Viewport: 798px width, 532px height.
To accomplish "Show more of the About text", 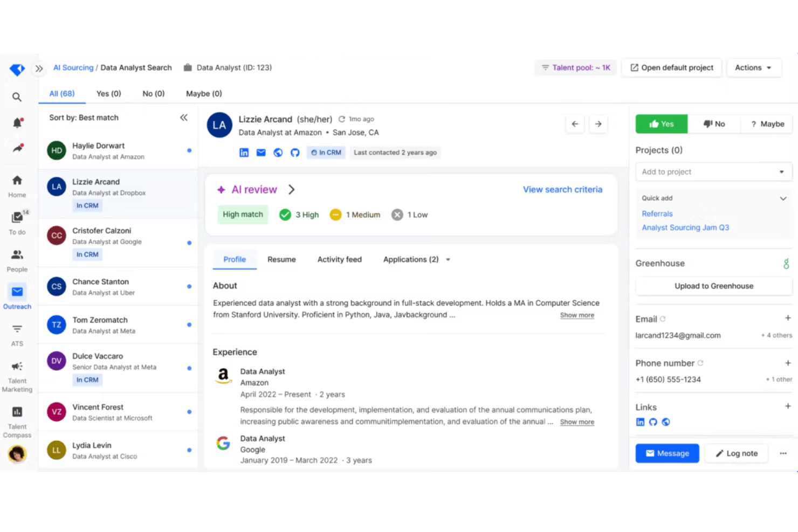I will pos(577,315).
